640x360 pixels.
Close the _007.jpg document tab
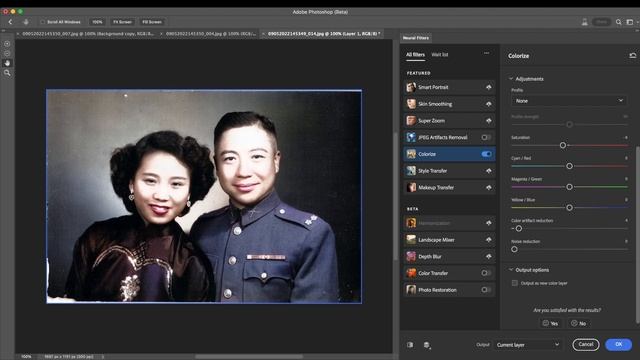(18, 33)
